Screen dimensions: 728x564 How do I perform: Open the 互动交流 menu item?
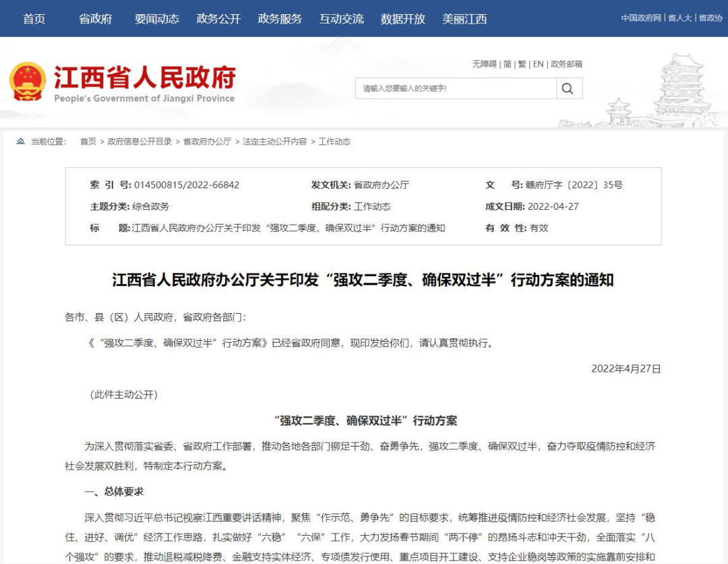pyautogui.click(x=340, y=19)
